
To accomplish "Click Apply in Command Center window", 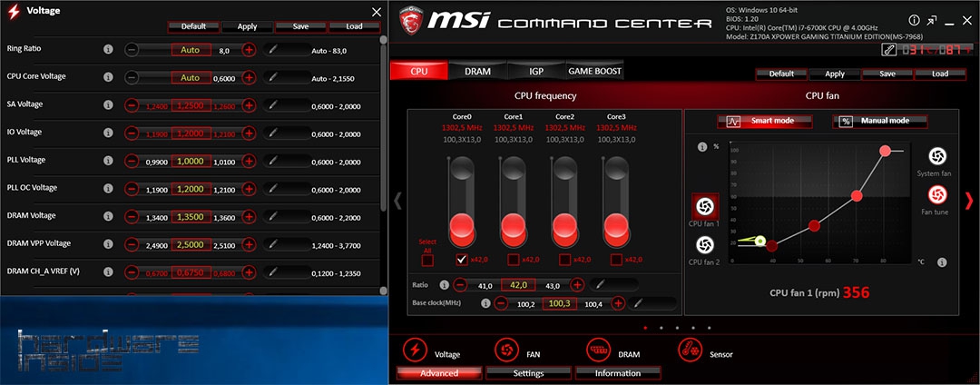I will 835,74.
